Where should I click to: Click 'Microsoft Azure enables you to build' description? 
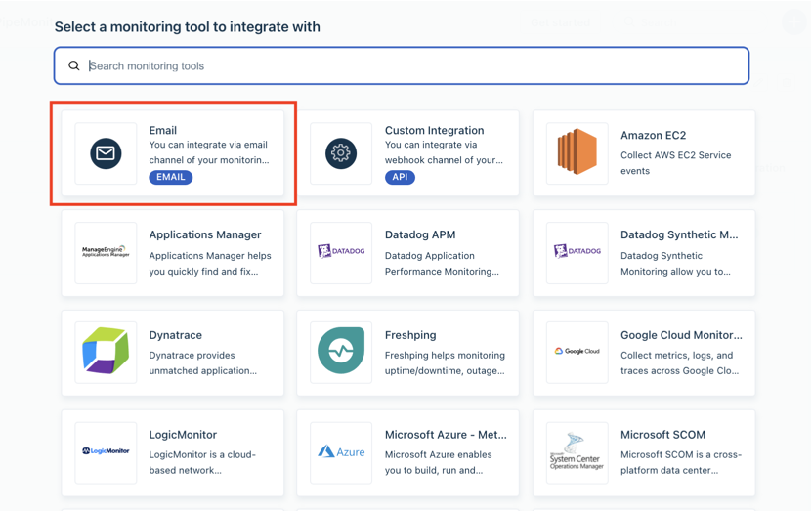click(x=438, y=462)
